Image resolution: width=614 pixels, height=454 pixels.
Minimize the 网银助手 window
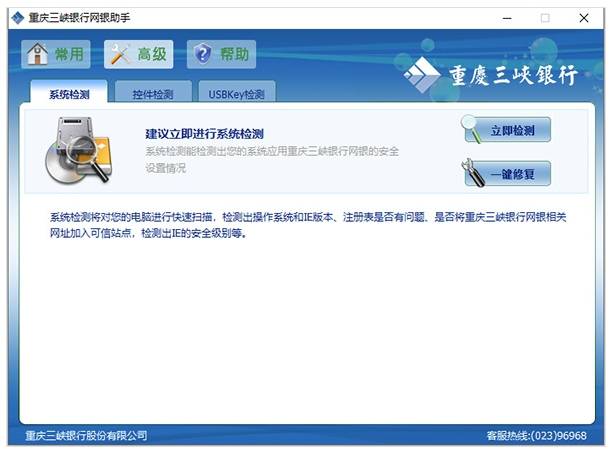pos(507,18)
